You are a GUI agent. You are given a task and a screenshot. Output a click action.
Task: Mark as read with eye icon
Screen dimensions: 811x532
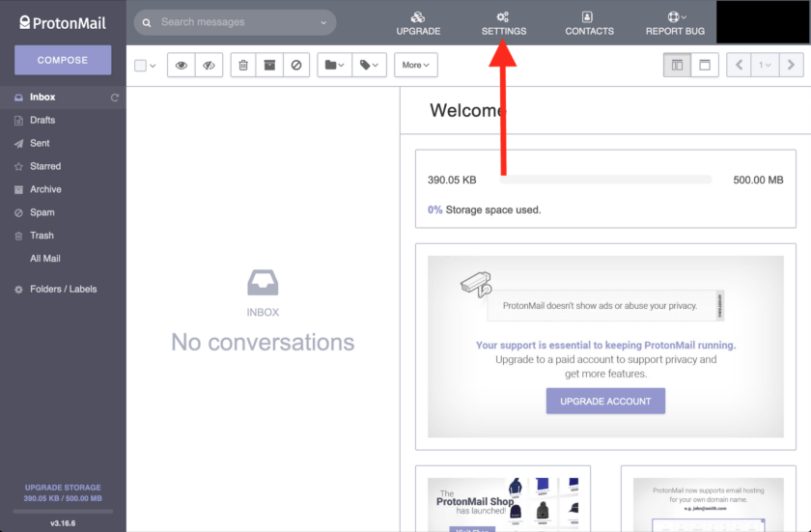[182, 65]
